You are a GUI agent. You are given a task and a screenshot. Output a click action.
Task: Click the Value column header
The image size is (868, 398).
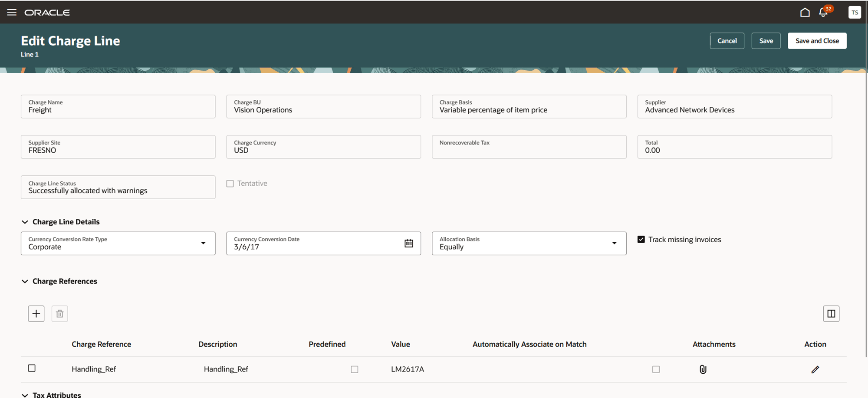[x=401, y=344]
